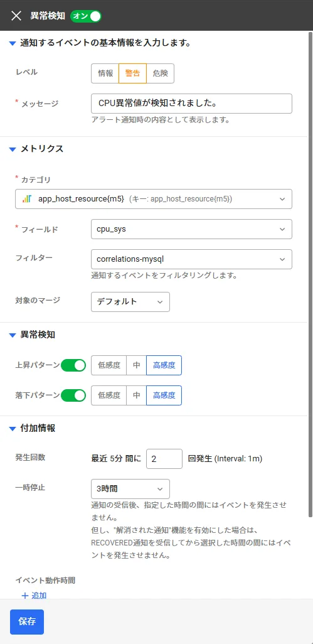Set 上昇パターン sensitivity to 低感度
The width and height of the screenshot is (313, 644).
click(x=109, y=365)
